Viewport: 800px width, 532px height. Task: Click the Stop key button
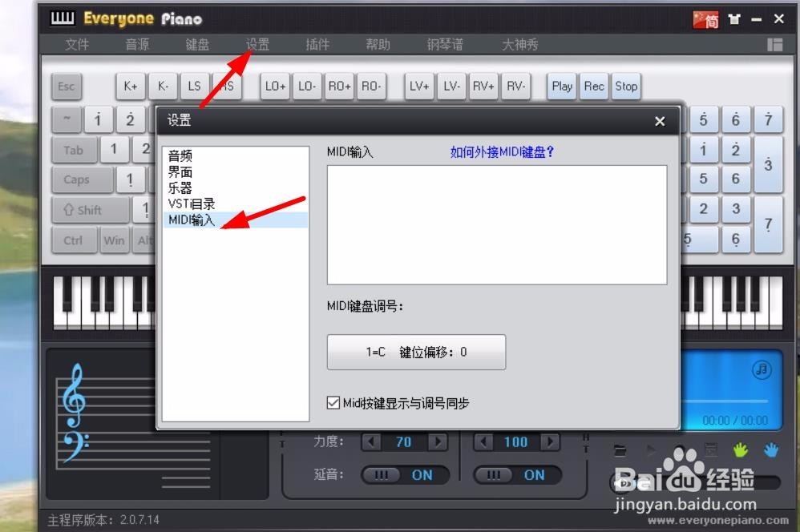coord(626,87)
